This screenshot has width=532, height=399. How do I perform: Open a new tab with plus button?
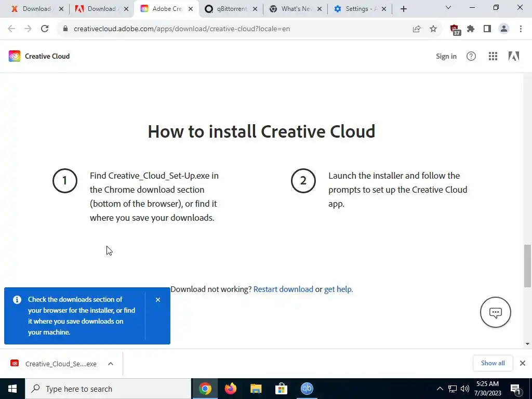(403, 9)
